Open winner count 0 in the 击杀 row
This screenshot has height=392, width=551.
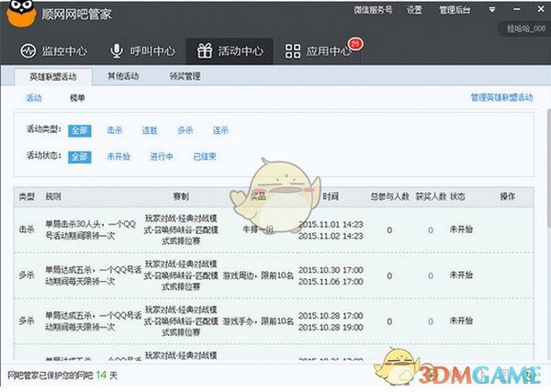point(431,230)
